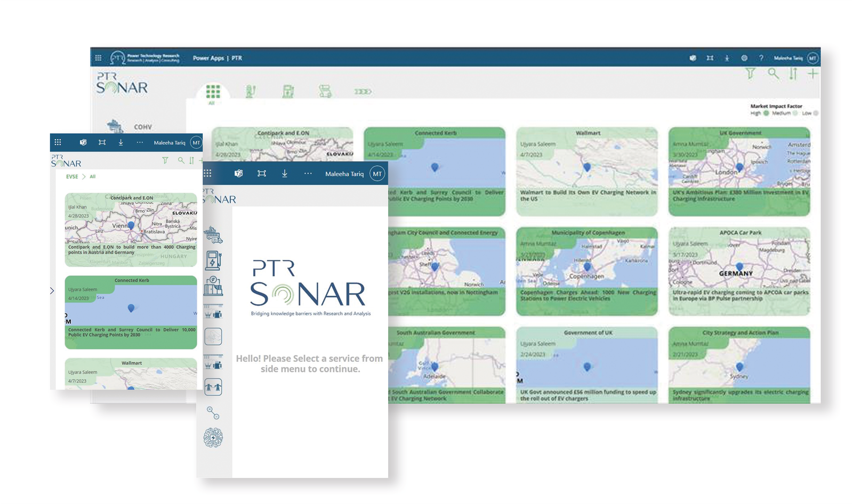Image resolution: width=853 pixels, height=504 pixels.
Task: Click filter funnel in left small window
Action: point(165,160)
